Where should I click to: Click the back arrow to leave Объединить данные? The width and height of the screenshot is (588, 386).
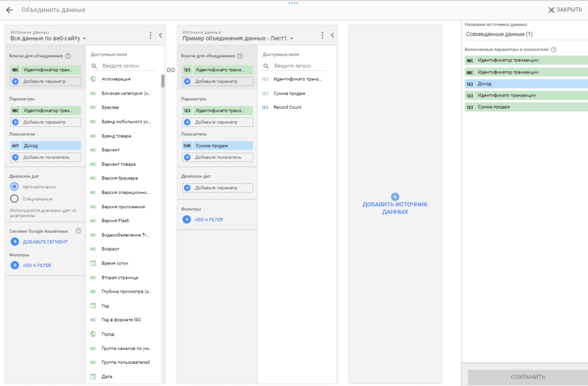point(9,10)
